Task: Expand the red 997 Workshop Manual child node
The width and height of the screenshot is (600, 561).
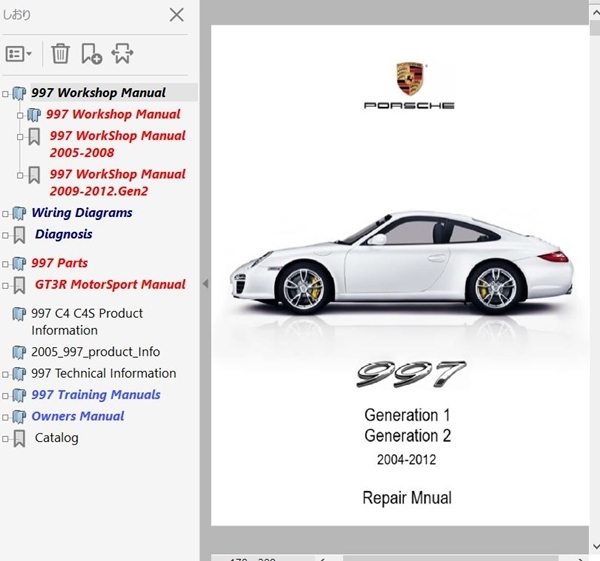Action: [20, 115]
